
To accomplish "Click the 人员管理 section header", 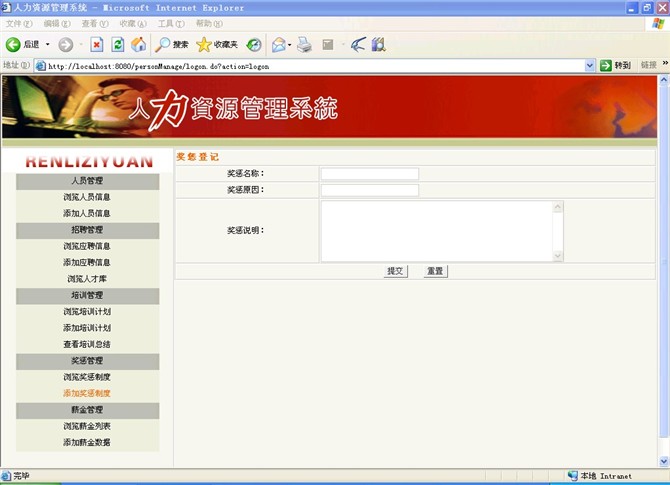I will click(88, 181).
